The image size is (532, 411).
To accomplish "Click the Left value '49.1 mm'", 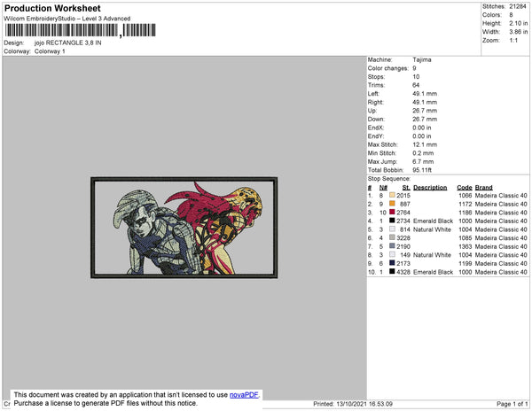I will pyautogui.click(x=425, y=94).
